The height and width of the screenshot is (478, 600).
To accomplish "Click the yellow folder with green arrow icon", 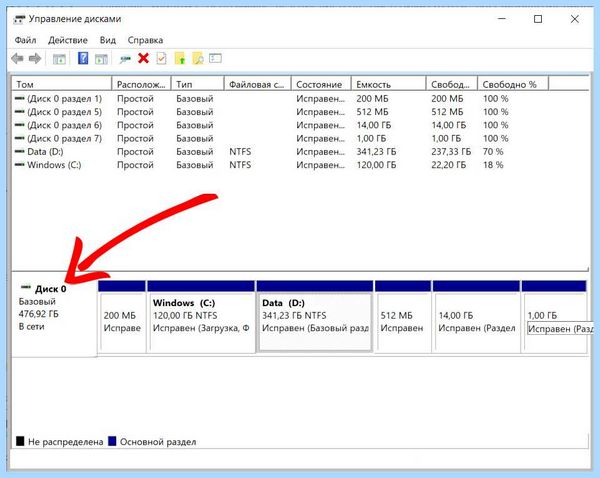I will (x=180, y=59).
